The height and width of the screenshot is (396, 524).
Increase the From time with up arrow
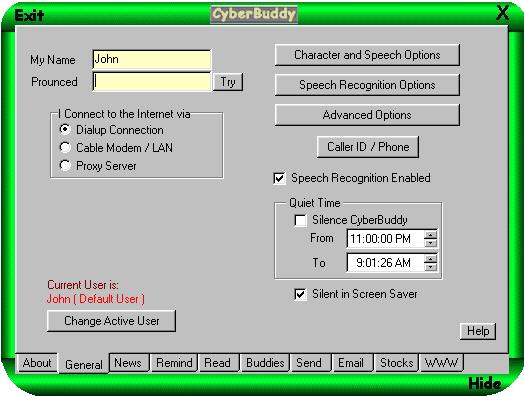[x=430, y=234]
